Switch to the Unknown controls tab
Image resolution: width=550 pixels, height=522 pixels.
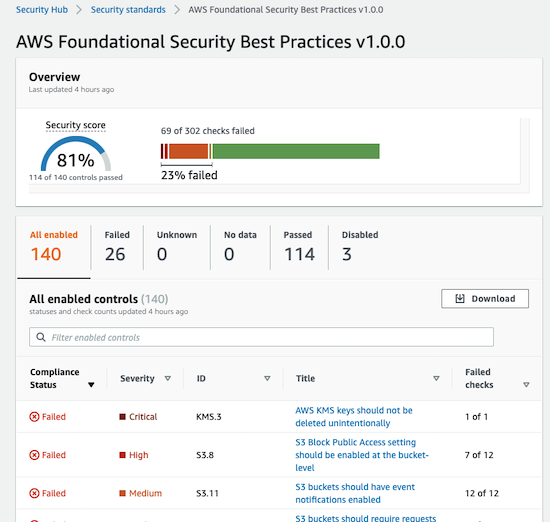tap(177, 248)
